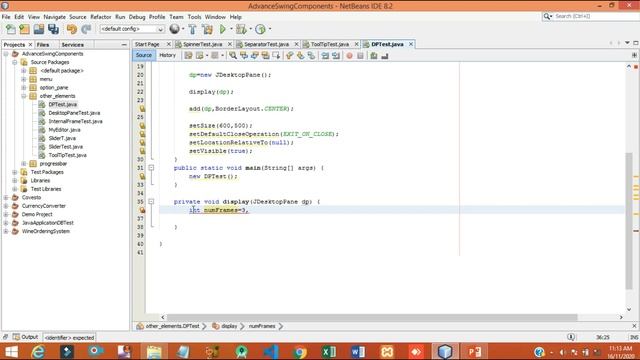
Task: Click the Find Previous Occurrence icon
Action: (x=244, y=56)
